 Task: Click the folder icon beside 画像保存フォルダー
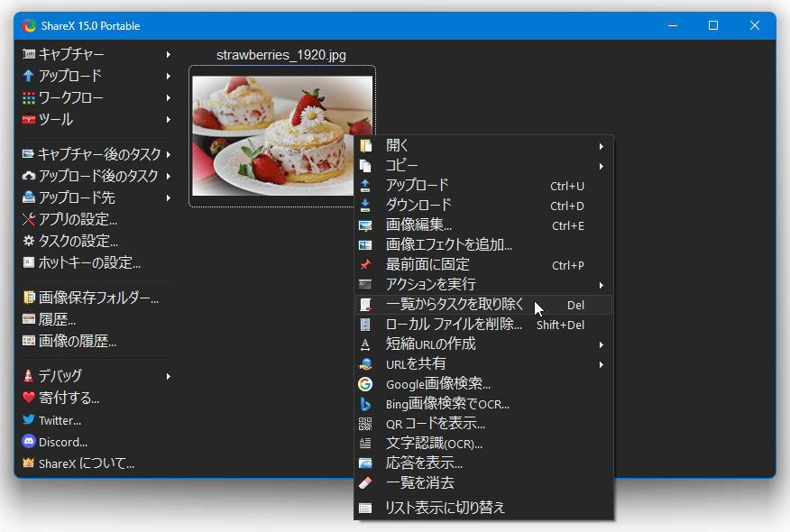click(x=29, y=298)
